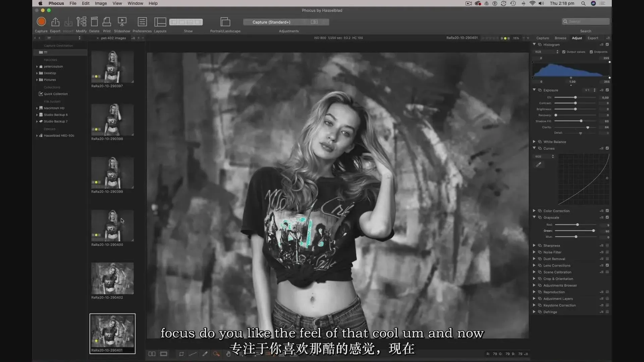Open the File menu
Screen dimensions: 644x362
tap(73, 3)
